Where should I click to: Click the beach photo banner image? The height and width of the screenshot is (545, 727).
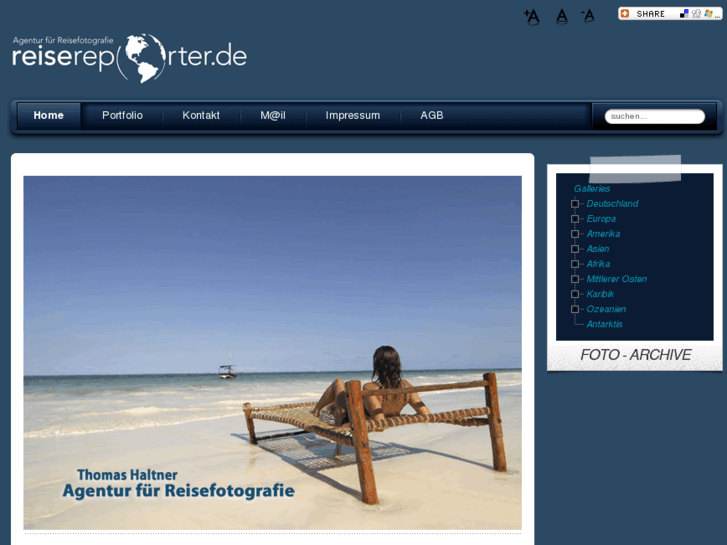pos(273,353)
